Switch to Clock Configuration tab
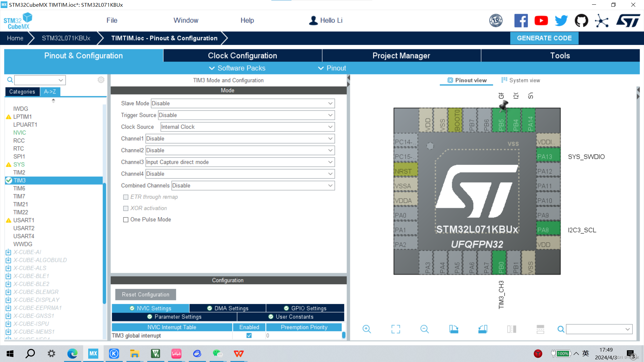The width and height of the screenshot is (644, 362). [242, 56]
